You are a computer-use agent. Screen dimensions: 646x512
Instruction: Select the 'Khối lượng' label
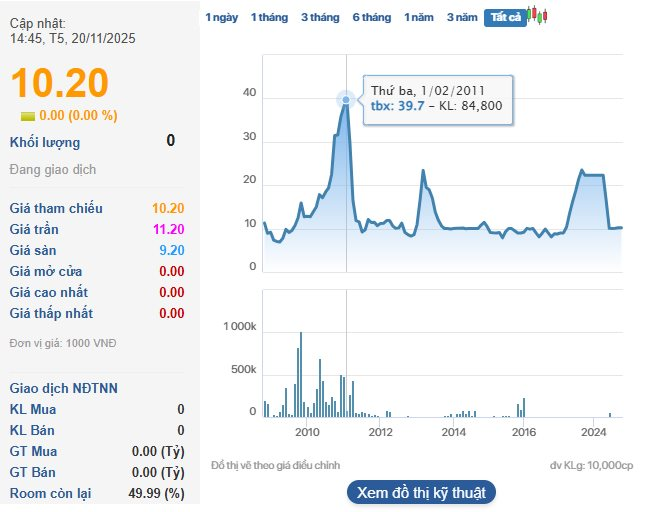(45, 142)
